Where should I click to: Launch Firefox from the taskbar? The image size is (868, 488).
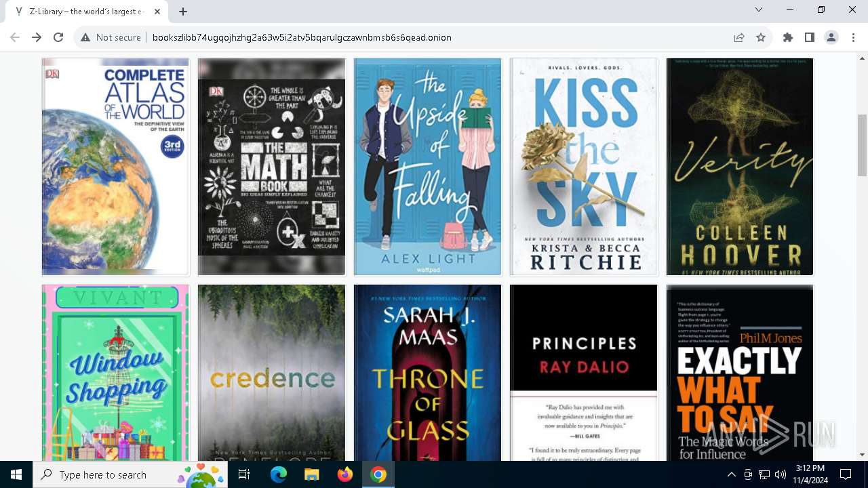click(344, 474)
